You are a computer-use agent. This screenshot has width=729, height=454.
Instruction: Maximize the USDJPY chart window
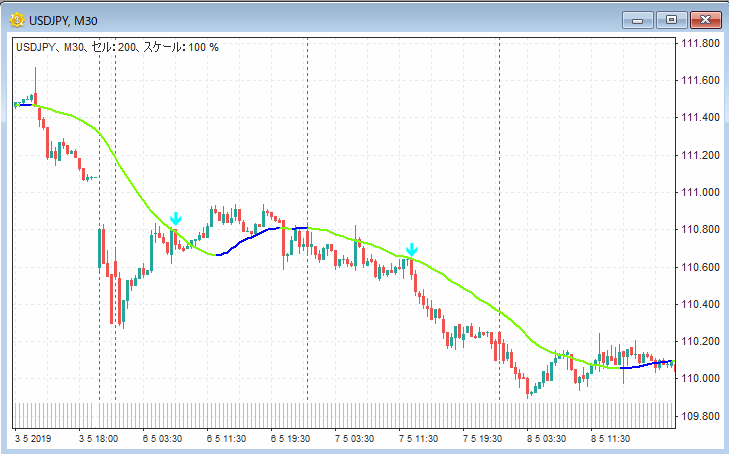(x=668, y=20)
